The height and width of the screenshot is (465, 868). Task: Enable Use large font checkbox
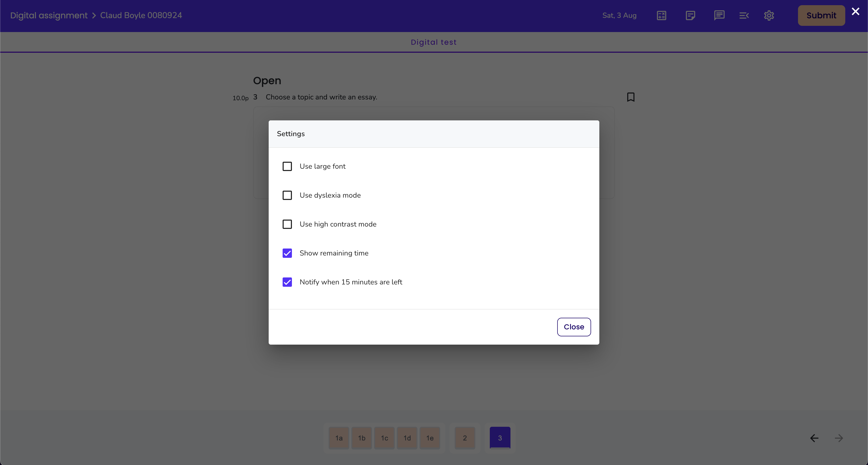tap(287, 166)
